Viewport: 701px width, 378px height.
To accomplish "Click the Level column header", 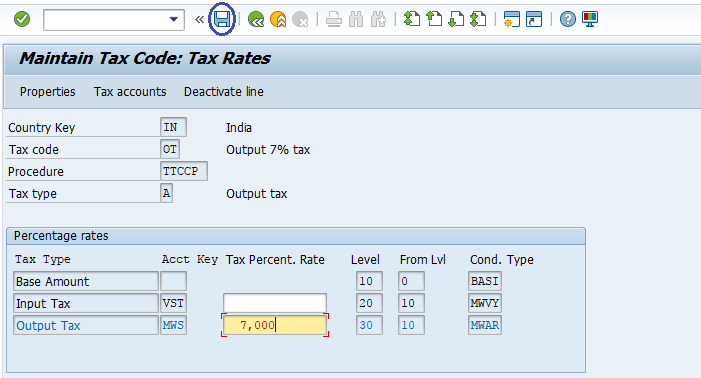I will click(x=365, y=260).
